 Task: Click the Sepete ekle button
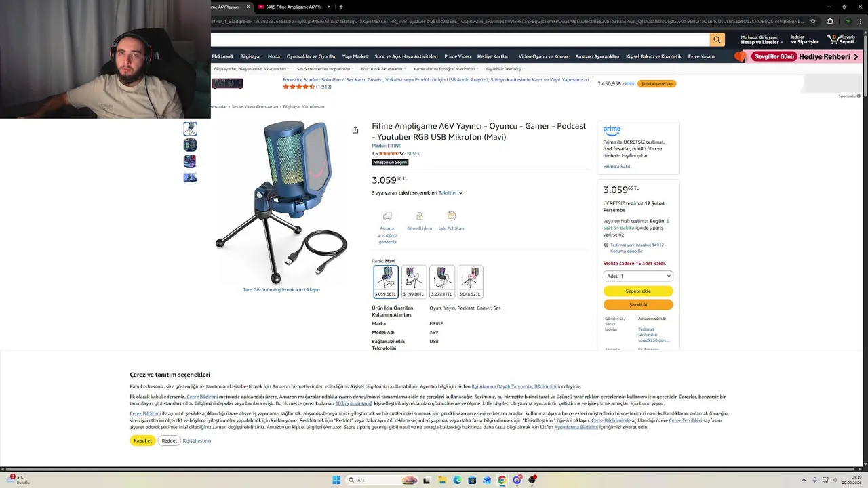click(638, 291)
